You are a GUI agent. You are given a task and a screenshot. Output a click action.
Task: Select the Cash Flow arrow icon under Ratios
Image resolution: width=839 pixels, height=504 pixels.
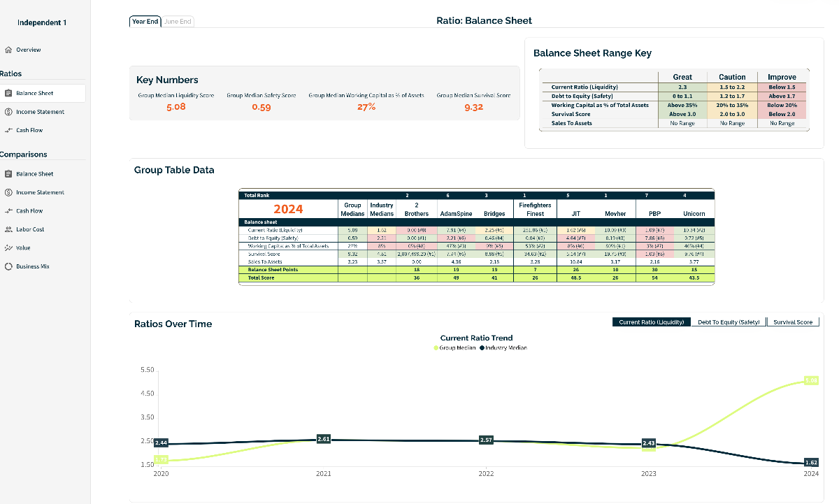[9, 130]
